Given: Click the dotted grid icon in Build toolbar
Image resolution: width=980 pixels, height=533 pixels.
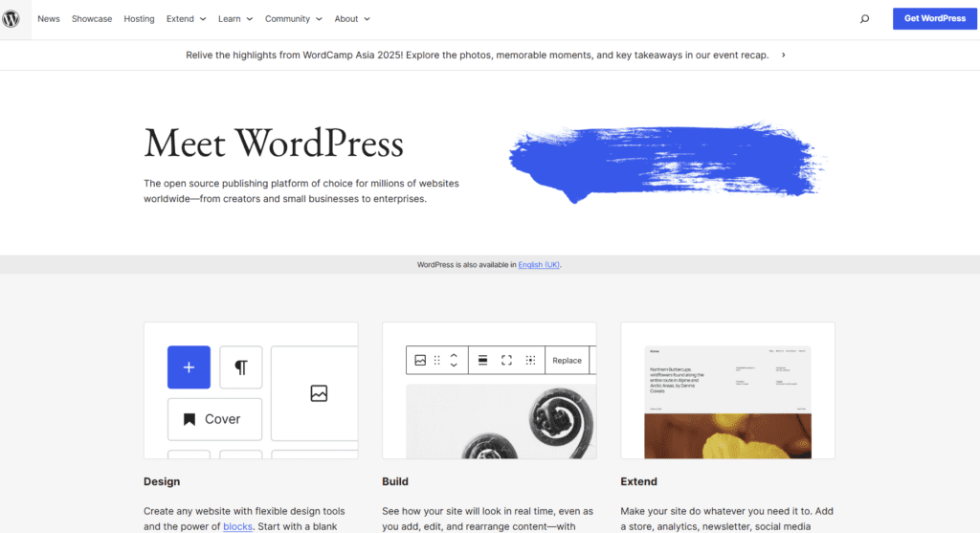Looking at the screenshot, I should [x=530, y=360].
